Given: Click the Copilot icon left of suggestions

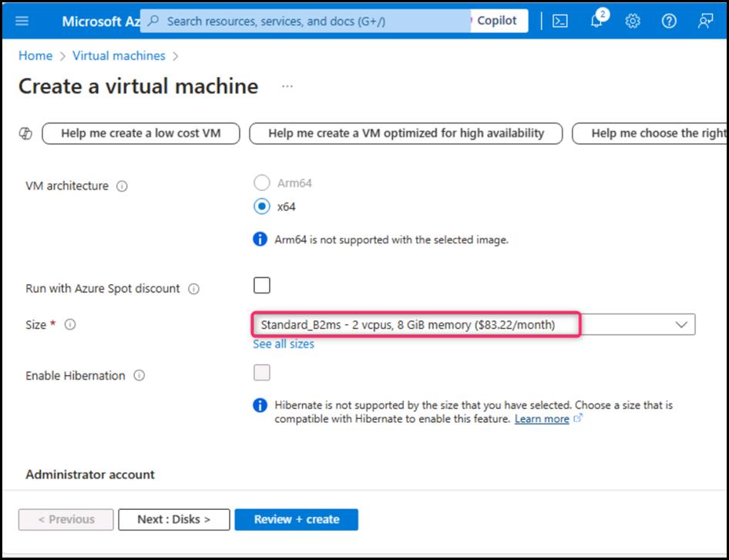Looking at the screenshot, I should 25,133.
